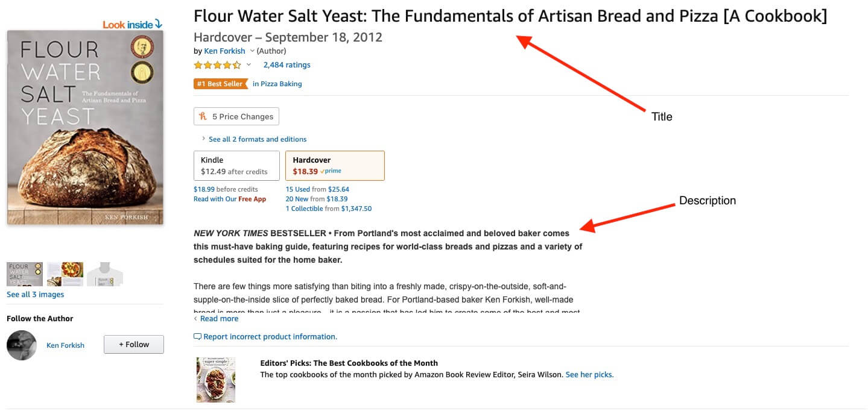
Task: Select the Kindle format option
Action: 236,165
